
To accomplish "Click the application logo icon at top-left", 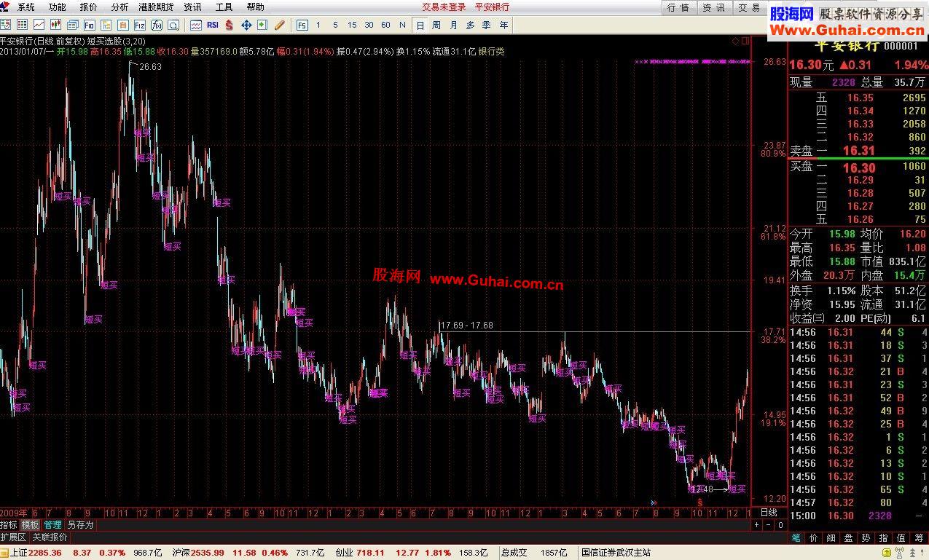I will tap(6, 7).
